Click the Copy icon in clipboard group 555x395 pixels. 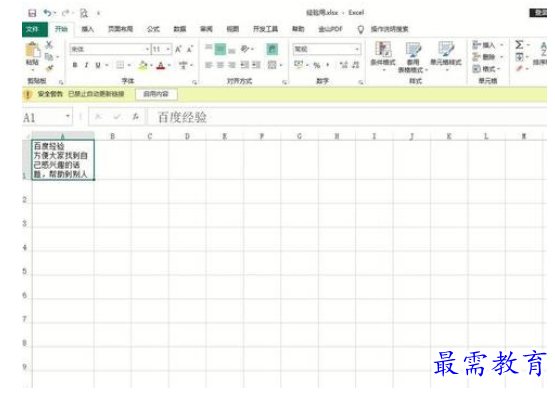[x=49, y=56]
